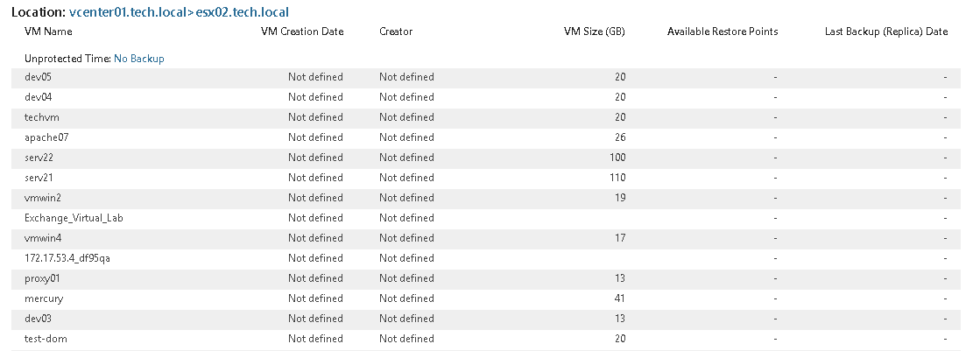
Task: Click the Available Restore Points column header
Action: pyautogui.click(x=722, y=32)
